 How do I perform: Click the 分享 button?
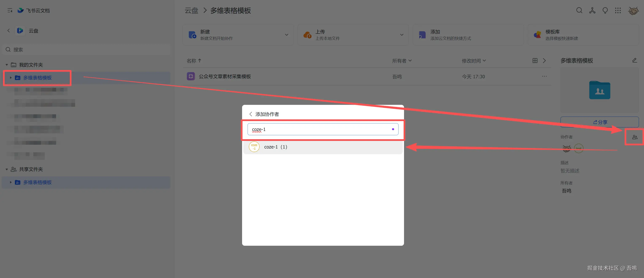599,122
